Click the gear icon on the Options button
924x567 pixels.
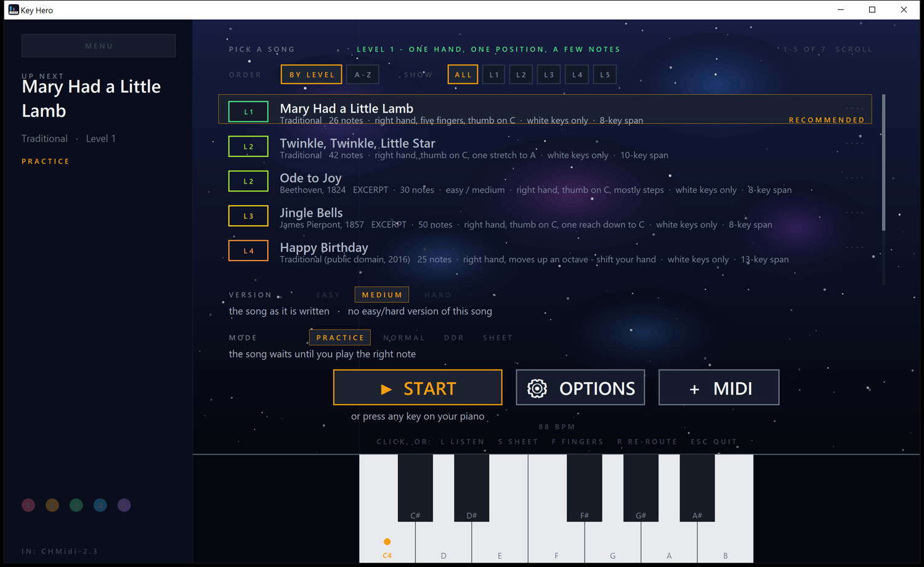pyautogui.click(x=537, y=388)
